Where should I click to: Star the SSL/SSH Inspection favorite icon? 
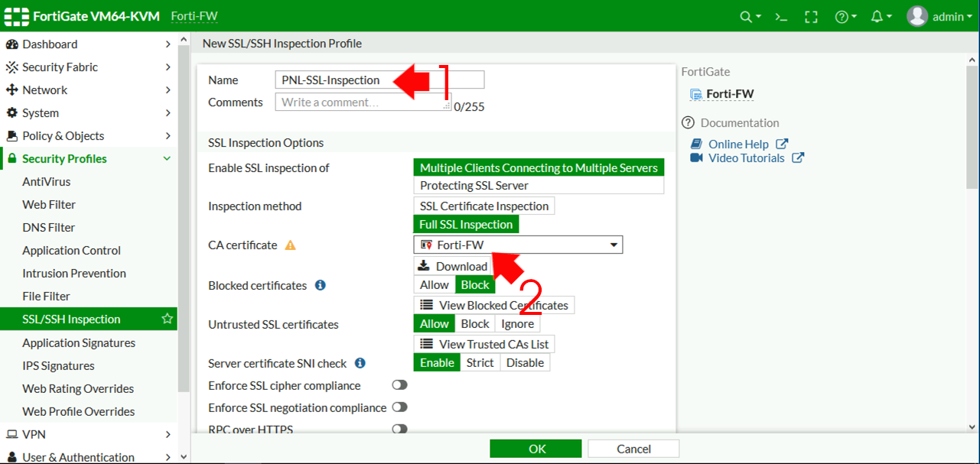coord(168,319)
